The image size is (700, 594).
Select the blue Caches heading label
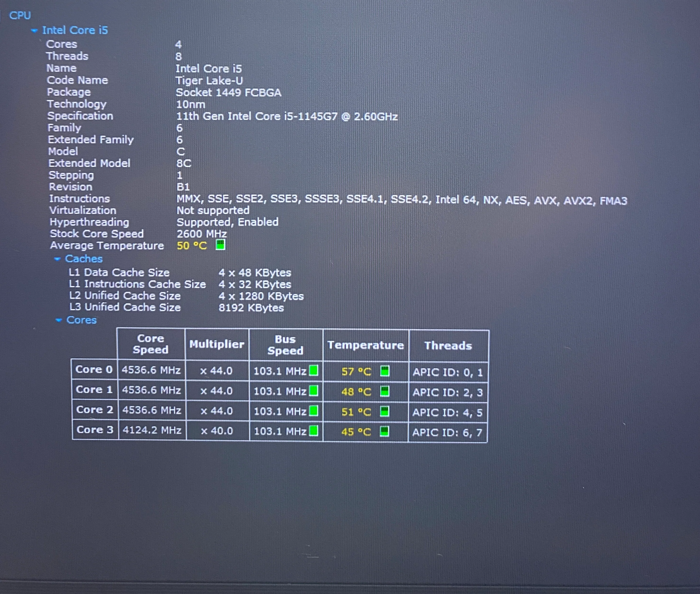pos(84,259)
